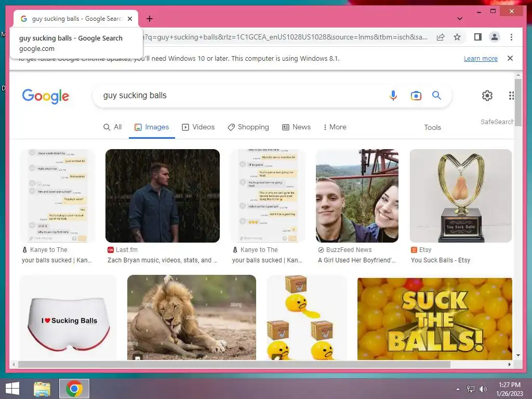This screenshot has width=532, height=399.
Task: Open the Google apps grid
Action: click(511, 96)
